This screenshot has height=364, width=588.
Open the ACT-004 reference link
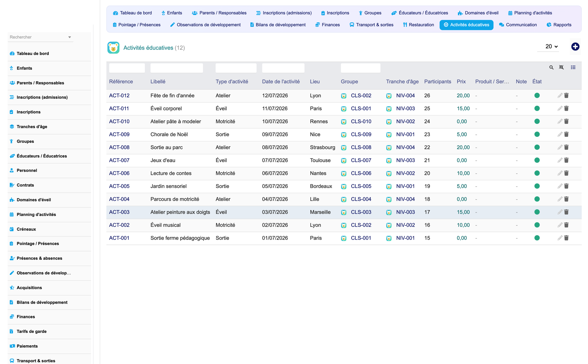119,199
